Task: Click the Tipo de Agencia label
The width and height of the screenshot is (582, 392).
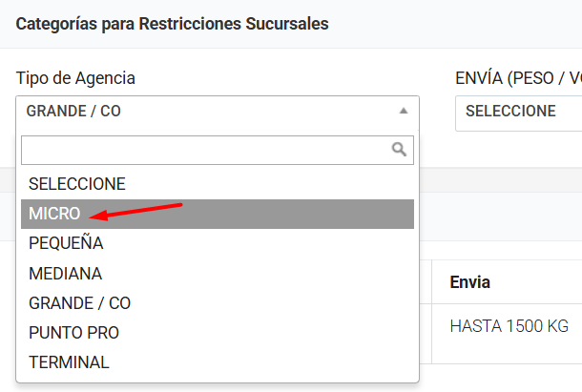Action: (75, 78)
